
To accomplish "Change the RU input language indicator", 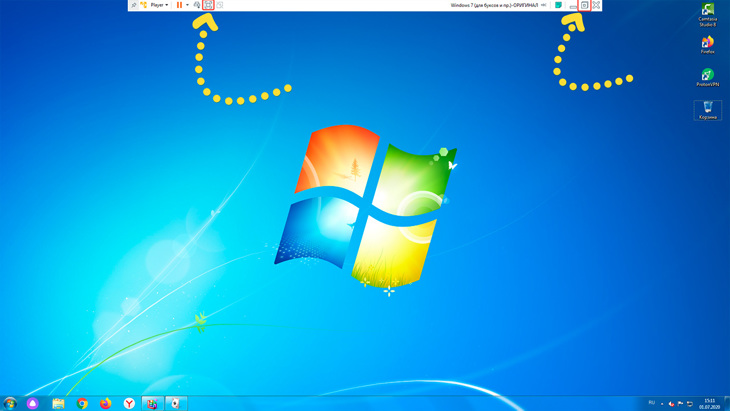I will pos(651,403).
